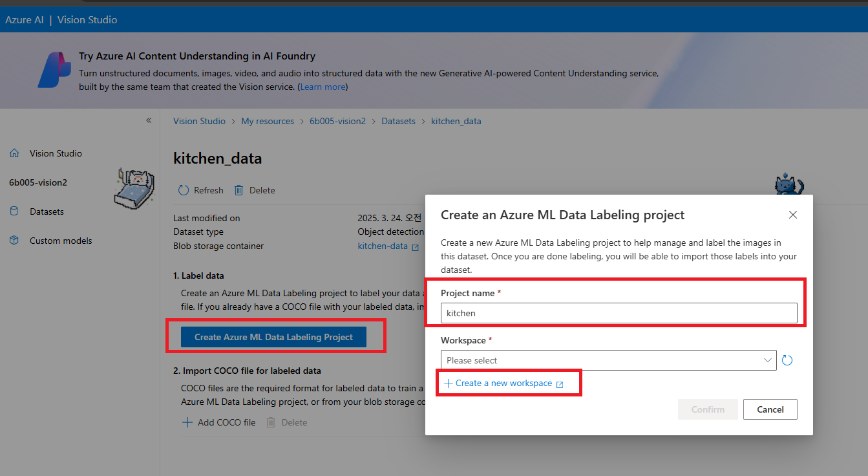Click Create a new workspace link
This screenshot has height=476, width=868.
pos(503,384)
